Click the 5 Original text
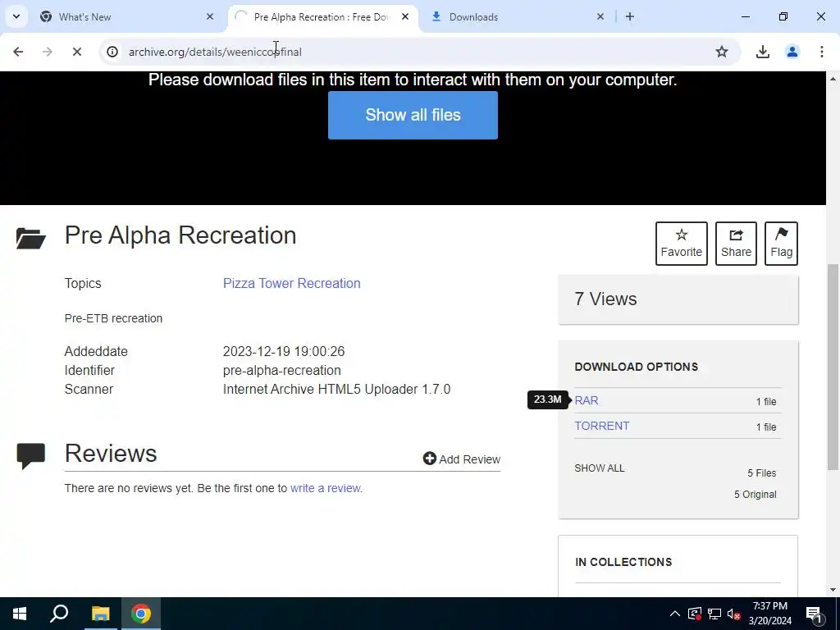This screenshot has width=840, height=630. (755, 495)
